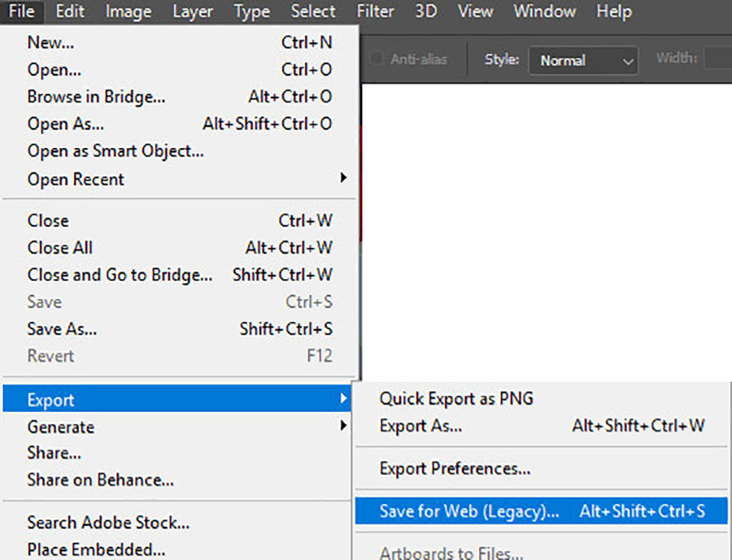Select Quick Export as PNG
Screen dimensions: 732x560
click(x=456, y=399)
